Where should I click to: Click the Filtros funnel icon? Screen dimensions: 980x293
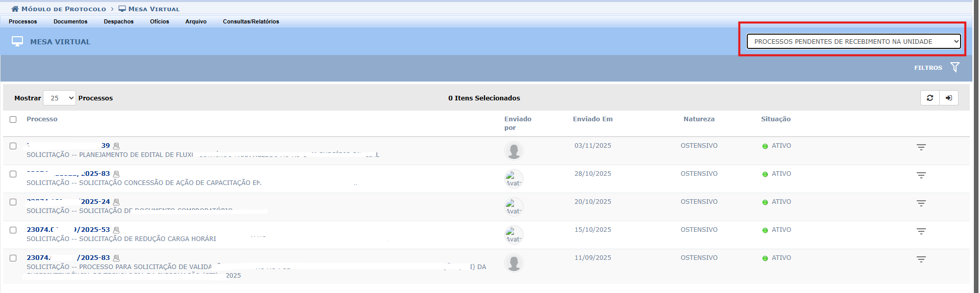pos(954,67)
